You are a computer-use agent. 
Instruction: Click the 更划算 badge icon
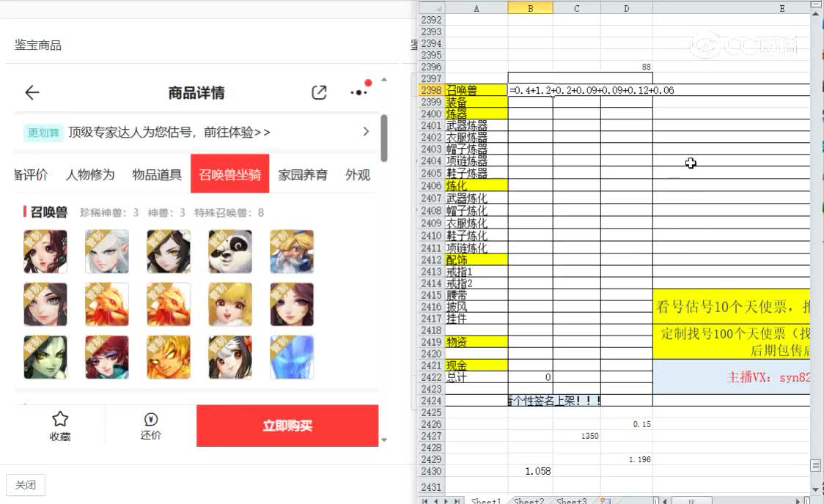tap(43, 132)
